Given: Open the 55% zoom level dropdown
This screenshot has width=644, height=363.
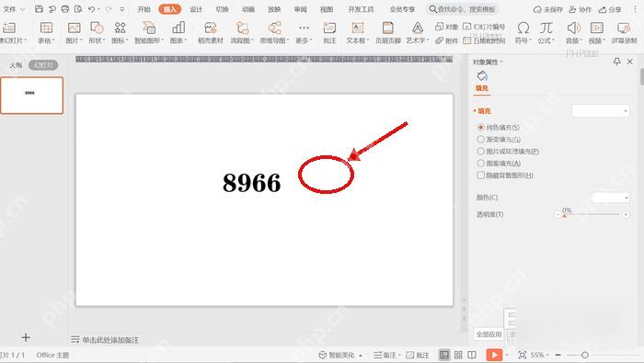Looking at the screenshot, I should (x=539, y=355).
